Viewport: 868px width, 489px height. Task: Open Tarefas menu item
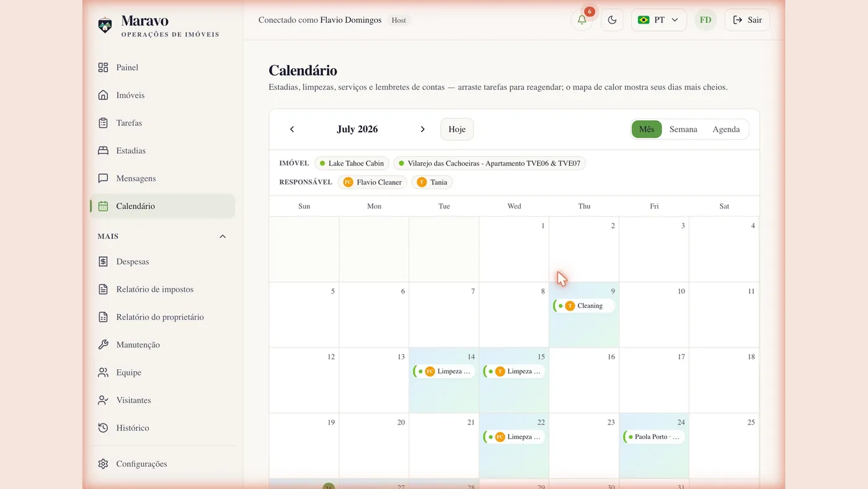tap(162, 123)
